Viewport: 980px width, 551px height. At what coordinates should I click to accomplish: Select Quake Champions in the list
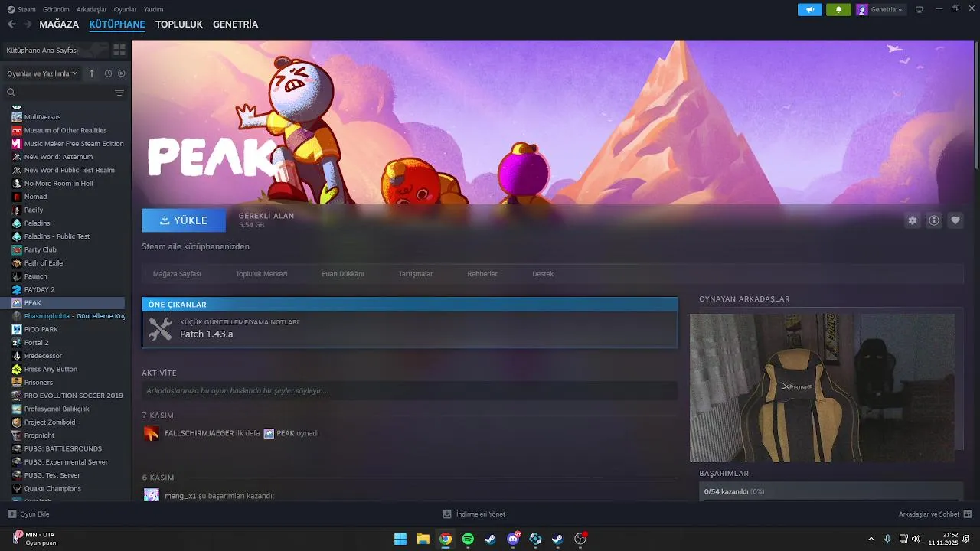click(x=52, y=488)
